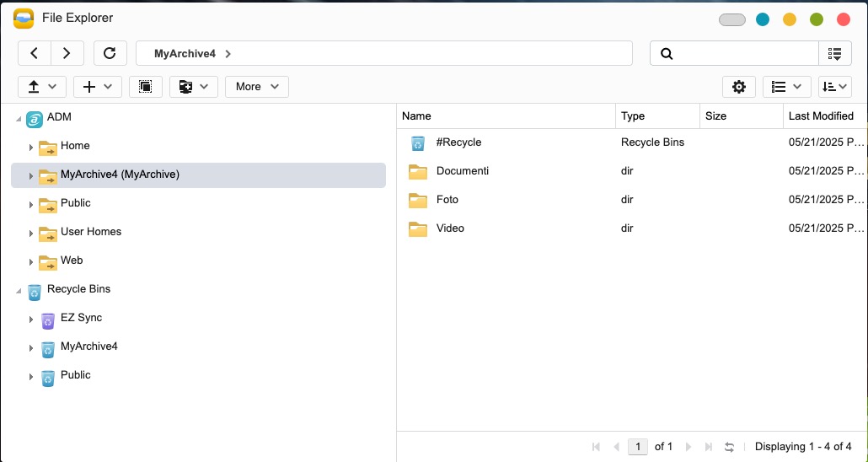
Task: Open the external device folder dropdown
Action: pyautogui.click(x=194, y=87)
